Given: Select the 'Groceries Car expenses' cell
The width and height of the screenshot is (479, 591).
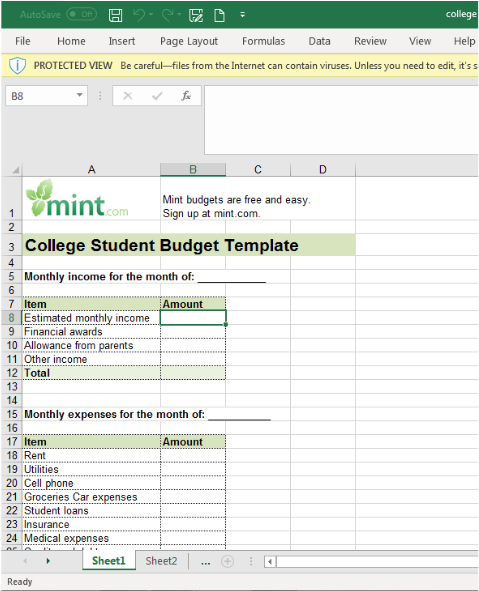Looking at the screenshot, I should 91,497.
